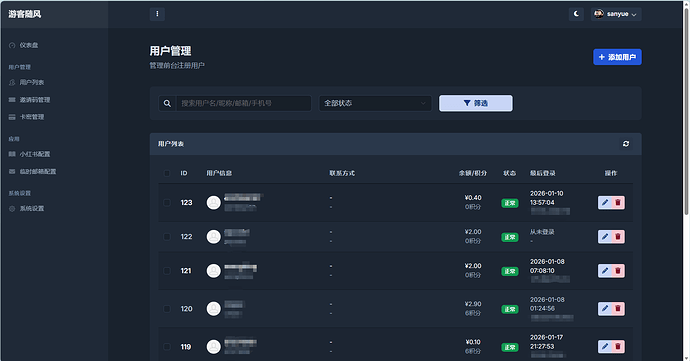690x361 pixels.
Task: Click the 邀请码管理 sidebar icon
Action: click(x=12, y=100)
